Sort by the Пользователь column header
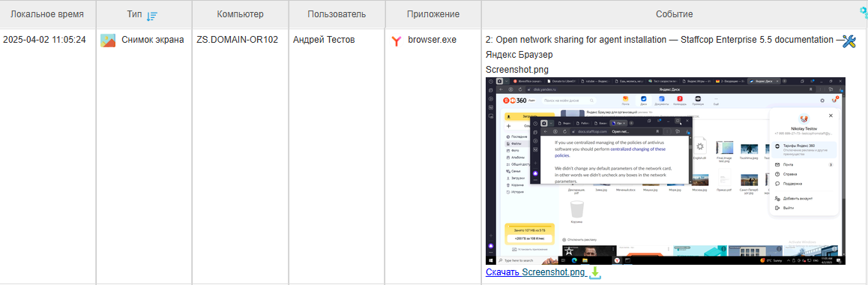The width and height of the screenshot is (868, 285). (x=337, y=14)
